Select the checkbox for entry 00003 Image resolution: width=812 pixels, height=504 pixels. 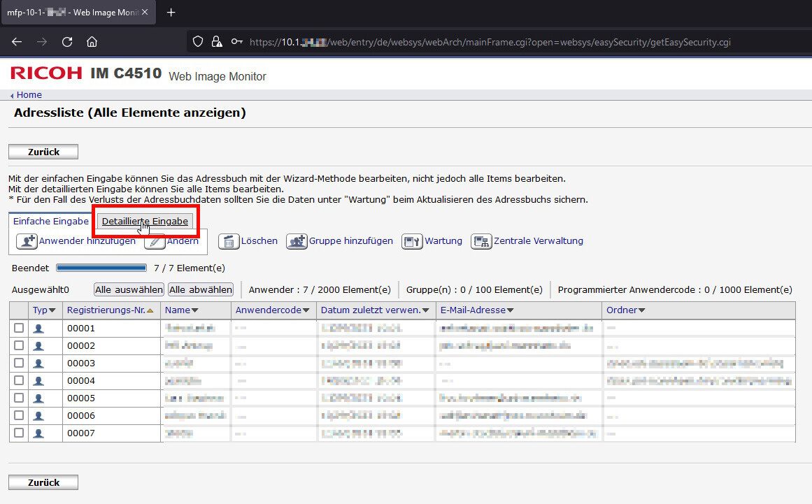coord(19,363)
